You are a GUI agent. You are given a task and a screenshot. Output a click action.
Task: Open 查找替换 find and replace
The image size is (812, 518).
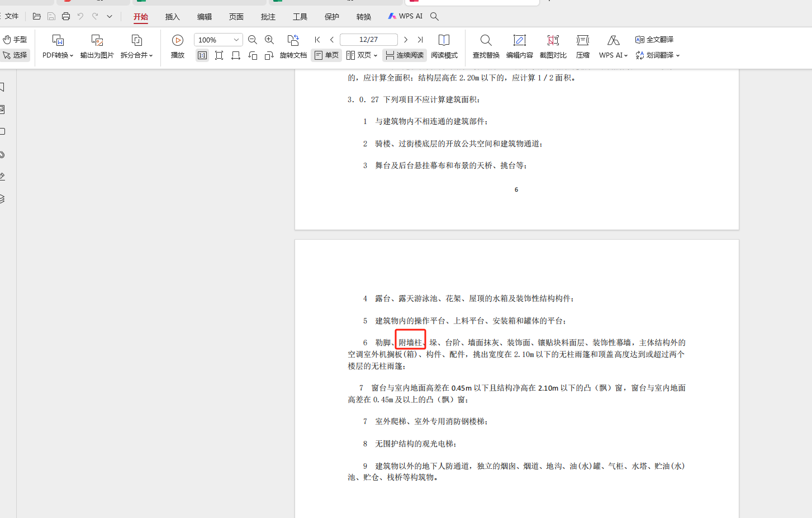[x=486, y=46]
